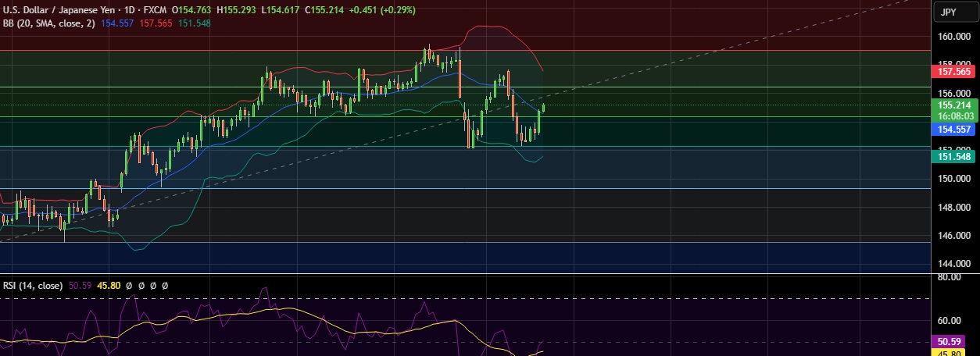Select the latest green candlestick on the chart
This screenshot has height=356, width=980.
(x=543, y=108)
